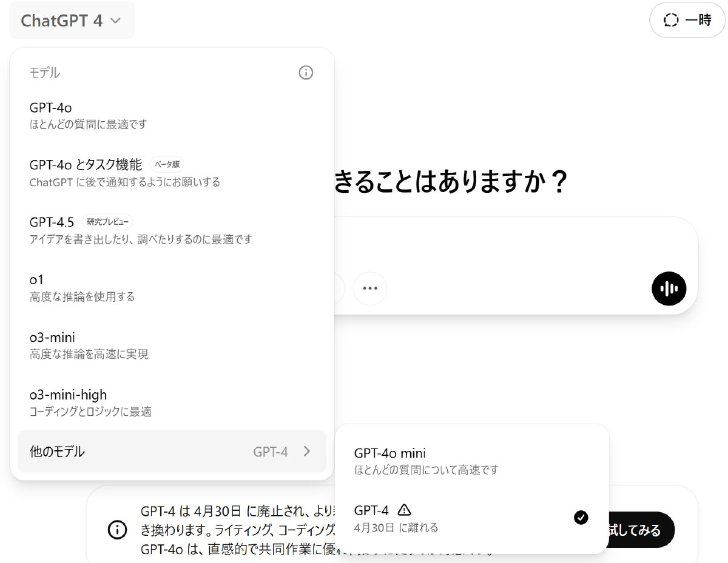This screenshot has width=728, height=563.
Task: Select the o1 reasoning model
Action: (x=172, y=288)
